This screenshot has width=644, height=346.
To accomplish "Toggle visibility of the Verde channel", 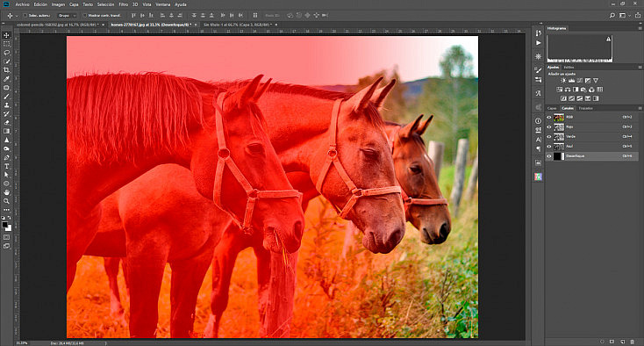I will point(549,137).
